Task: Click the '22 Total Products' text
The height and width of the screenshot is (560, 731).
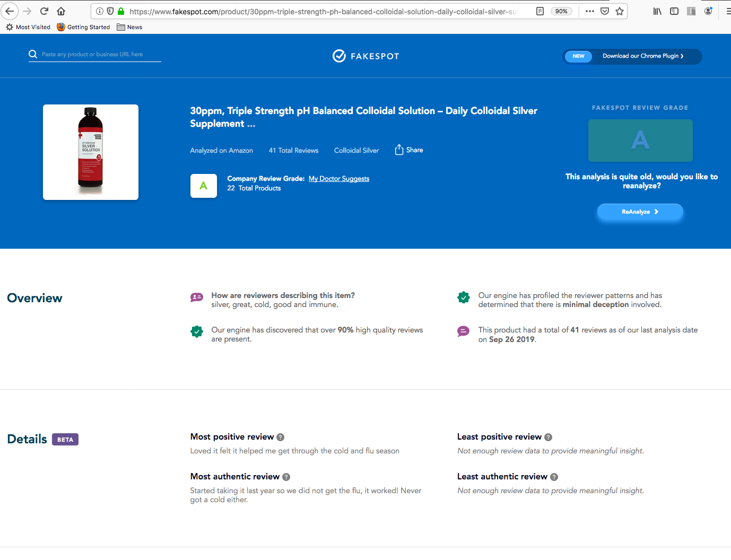Action: [254, 188]
